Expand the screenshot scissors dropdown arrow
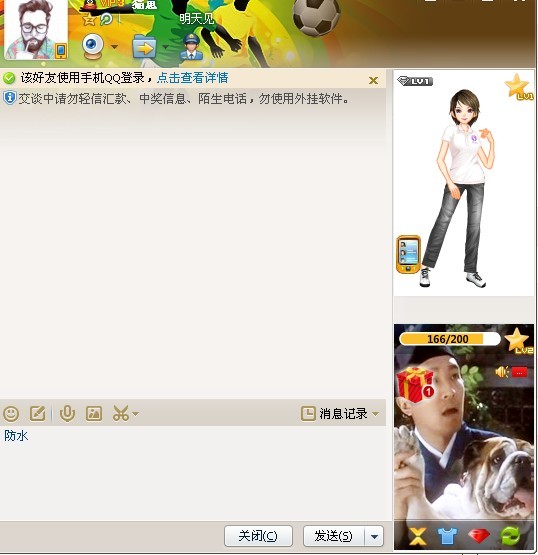The width and height of the screenshot is (538, 555). [x=135, y=413]
